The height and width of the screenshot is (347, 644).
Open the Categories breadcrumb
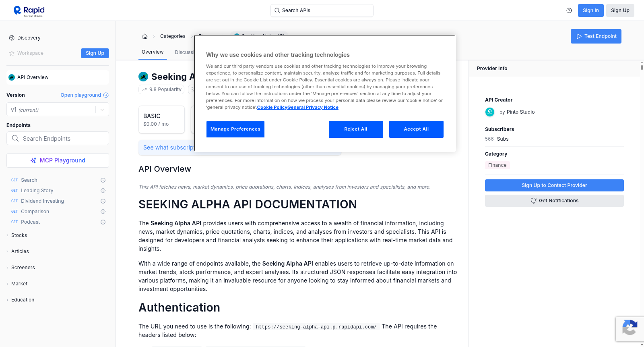[x=173, y=36]
